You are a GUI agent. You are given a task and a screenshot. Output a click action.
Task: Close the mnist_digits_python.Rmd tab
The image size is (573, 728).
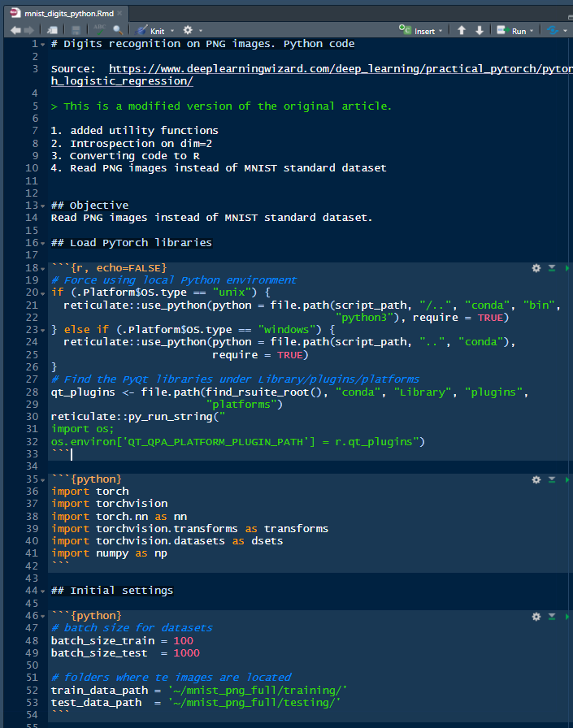tap(120, 13)
